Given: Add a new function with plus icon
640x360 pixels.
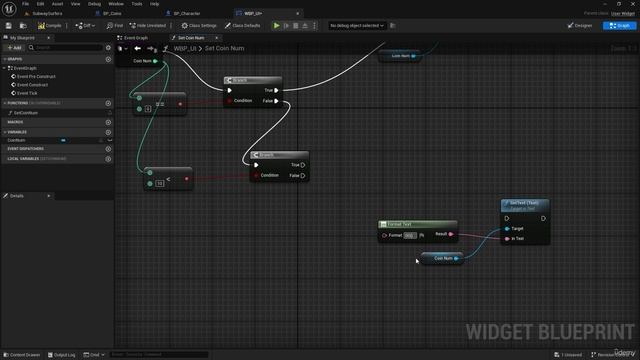Looking at the screenshot, I should pos(108,103).
